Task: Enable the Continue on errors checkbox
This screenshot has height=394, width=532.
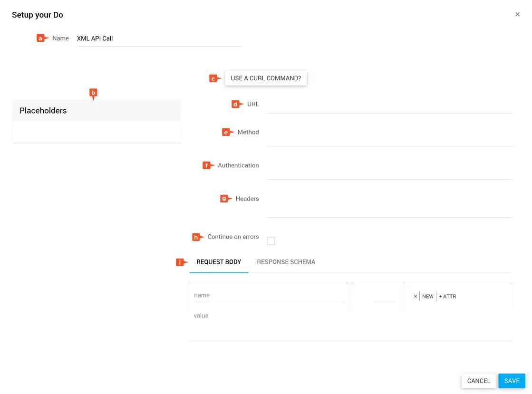Action: tap(271, 241)
